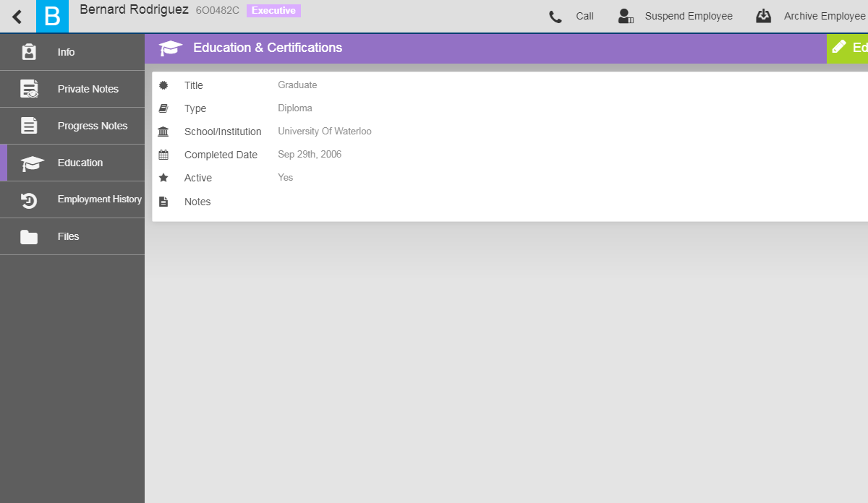Select the Education sidebar tab

click(72, 163)
